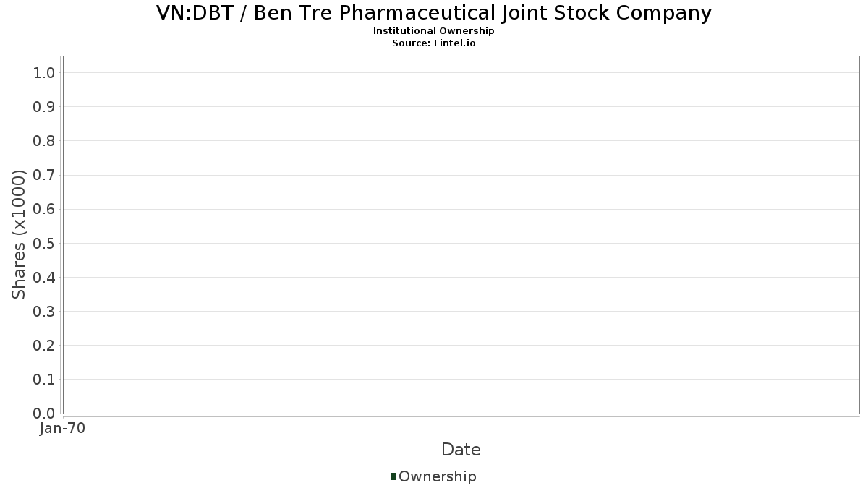
Task: Click the chart title for VN:DBT
Action: click(434, 13)
